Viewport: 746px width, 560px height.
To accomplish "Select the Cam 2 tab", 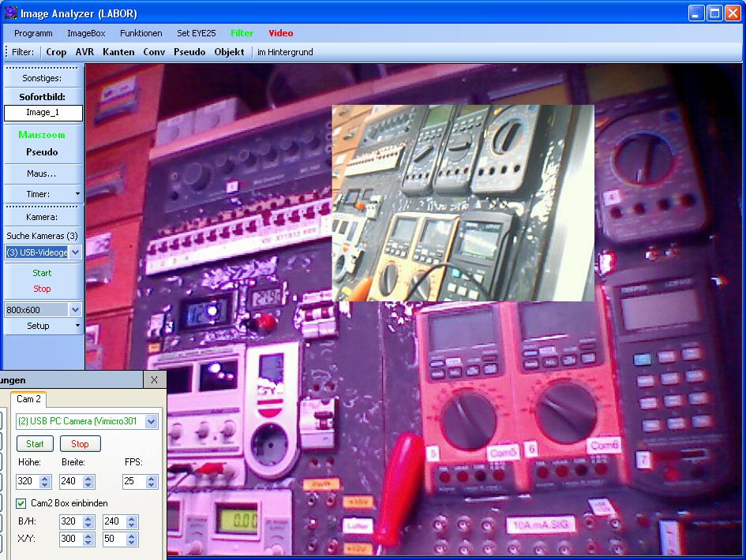I will pyautogui.click(x=28, y=400).
